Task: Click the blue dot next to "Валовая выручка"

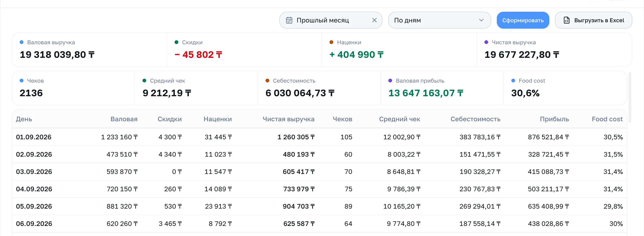Action: 22,42
